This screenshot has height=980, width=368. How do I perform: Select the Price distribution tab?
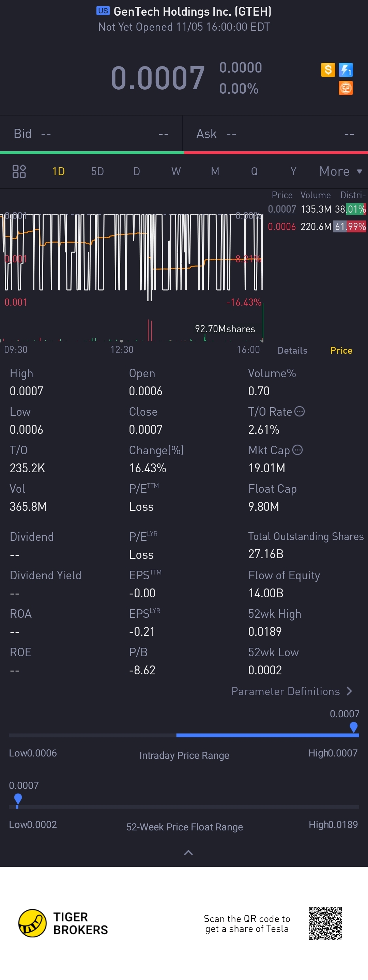tap(341, 350)
